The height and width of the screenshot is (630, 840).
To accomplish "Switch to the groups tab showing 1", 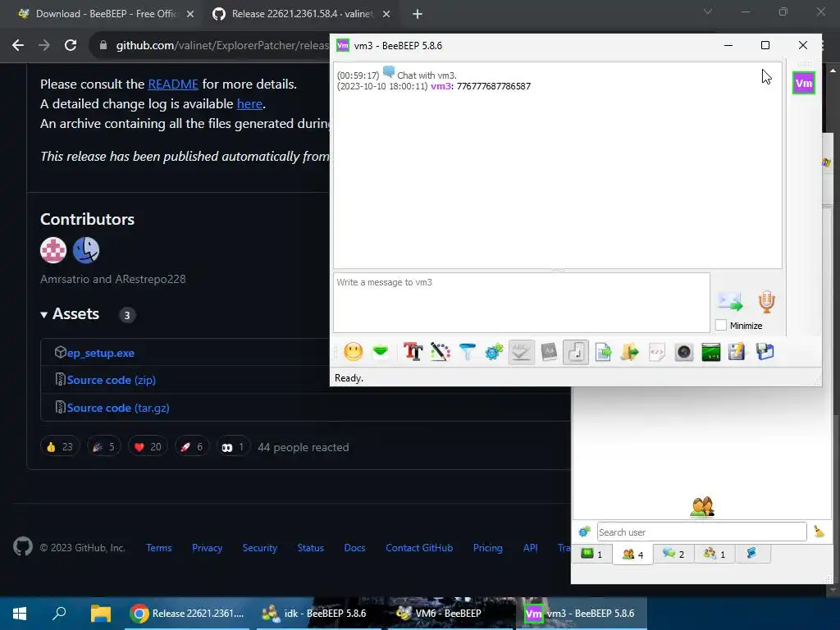I will point(714,554).
